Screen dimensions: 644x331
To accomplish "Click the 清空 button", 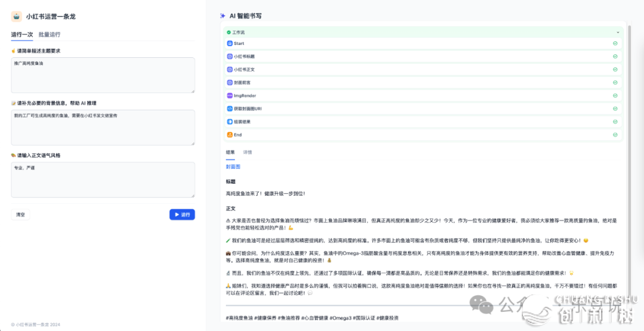I will [20, 215].
